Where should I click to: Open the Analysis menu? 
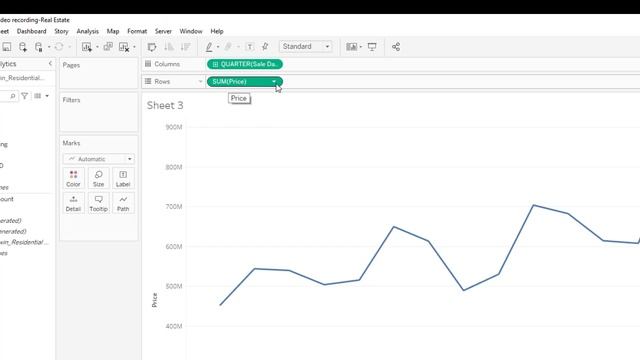click(87, 31)
